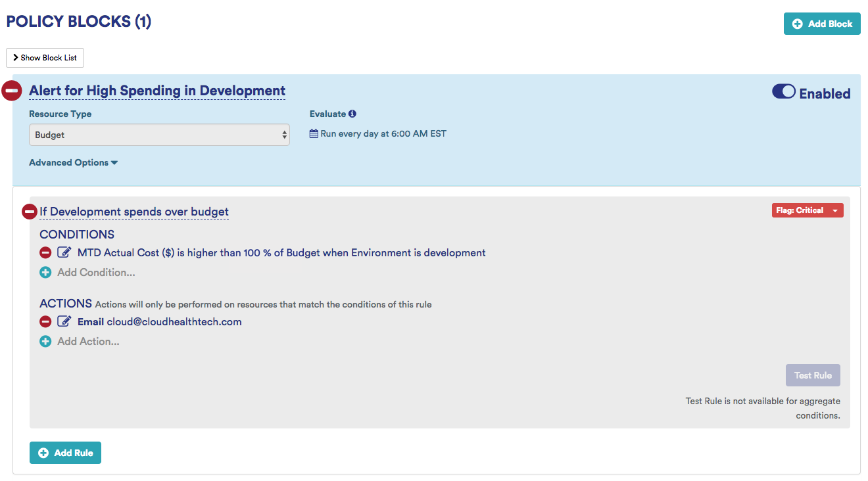Open the Flag: Critical dropdown
This screenshot has width=868, height=481.
tap(807, 210)
